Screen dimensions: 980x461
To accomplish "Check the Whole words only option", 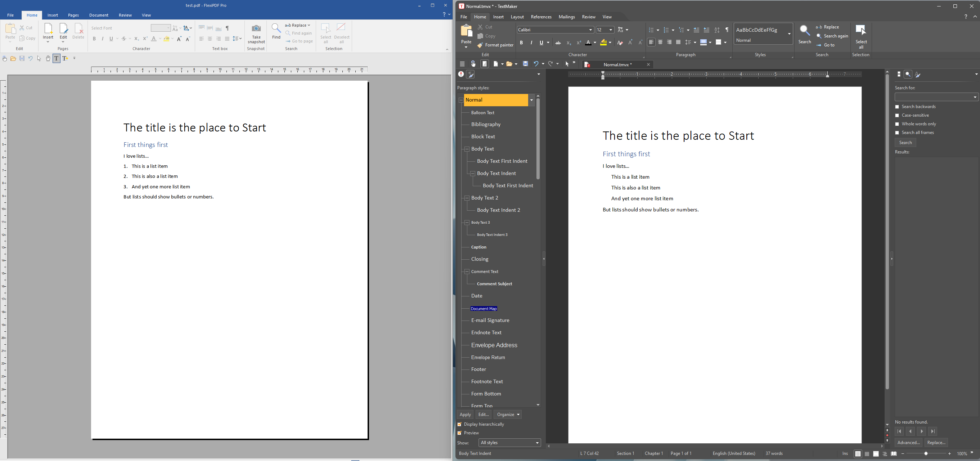I will pyautogui.click(x=897, y=124).
